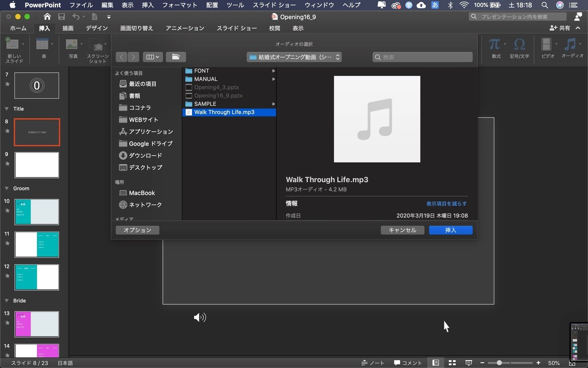Click the Home icon in the title bar
The height and width of the screenshot is (368, 588).
coord(47,17)
